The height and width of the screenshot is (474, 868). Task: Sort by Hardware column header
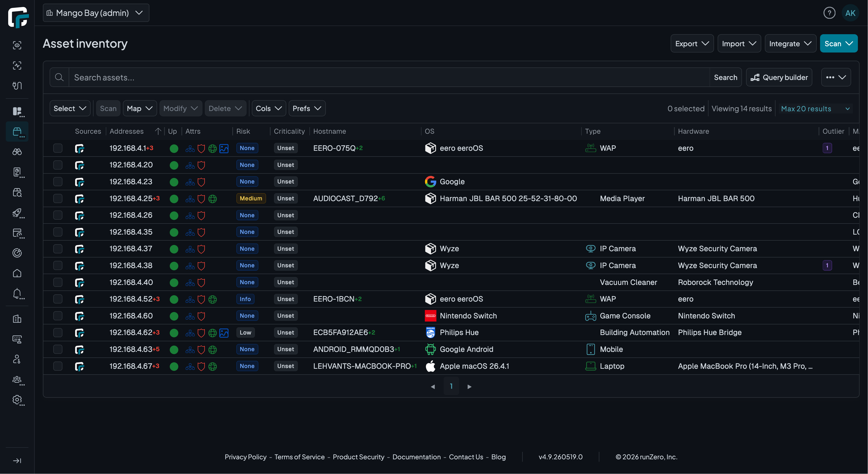[x=694, y=132]
